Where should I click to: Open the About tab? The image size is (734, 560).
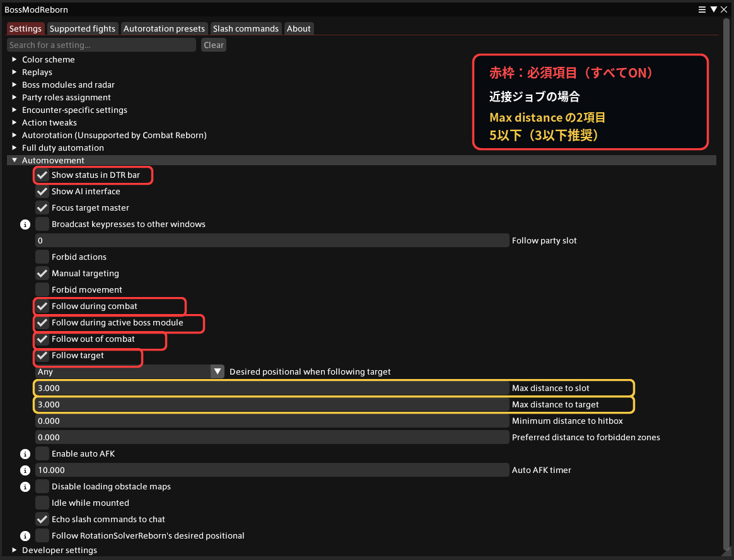(299, 28)
